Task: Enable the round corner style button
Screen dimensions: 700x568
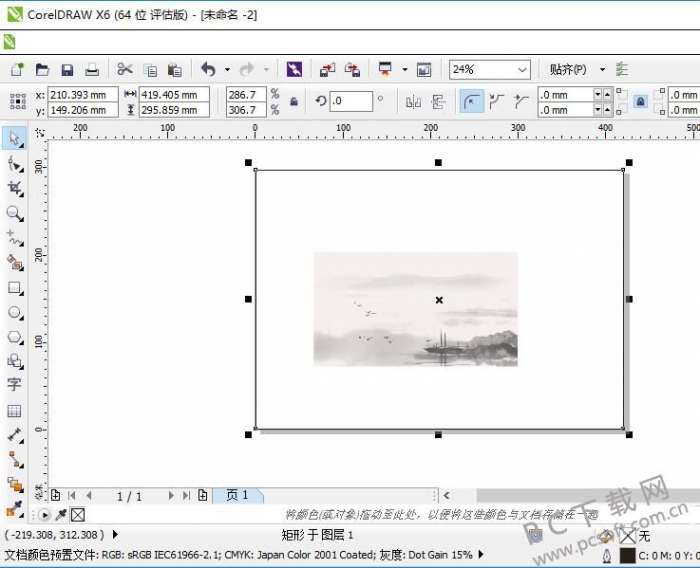Action: pyautogui.click(x=471, y=101)
